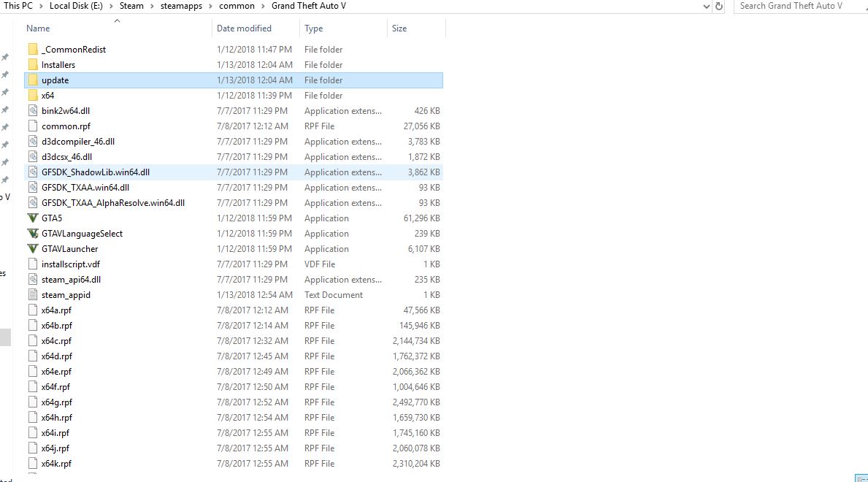Click the steam_api64.dll file icon
Viewport: 868px width, 482px height.
[x=33, y=280]
